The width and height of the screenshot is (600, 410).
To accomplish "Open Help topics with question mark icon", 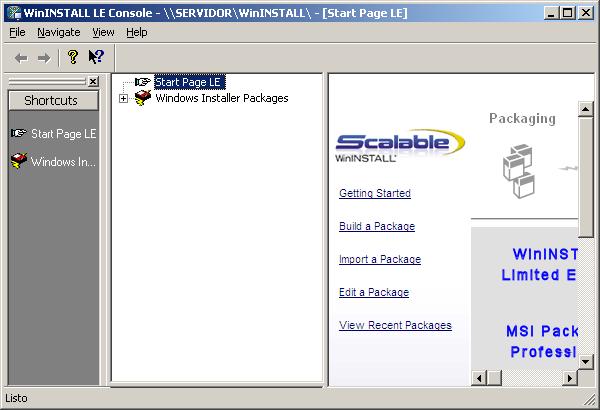I will [72, 57].
